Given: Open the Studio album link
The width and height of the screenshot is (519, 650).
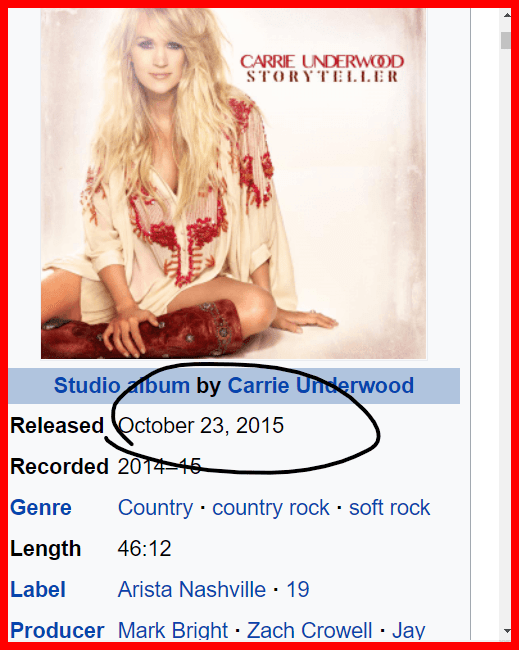Looking at the screenshot, I should [121, 386].
